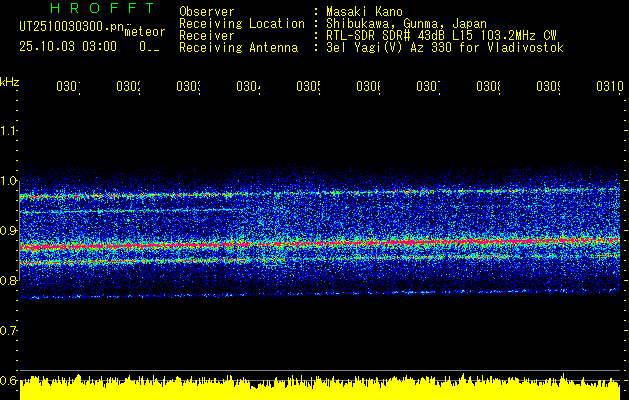Screen dimensions: 629x400
Task: Select RTL-SDR SDR# 43dB receiver text
Action: click(441, 36)
